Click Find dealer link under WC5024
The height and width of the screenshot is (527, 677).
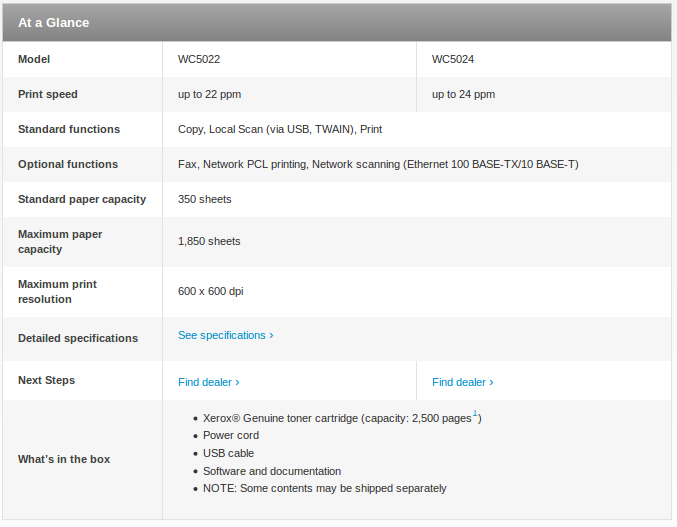click(x=462, y=382)
